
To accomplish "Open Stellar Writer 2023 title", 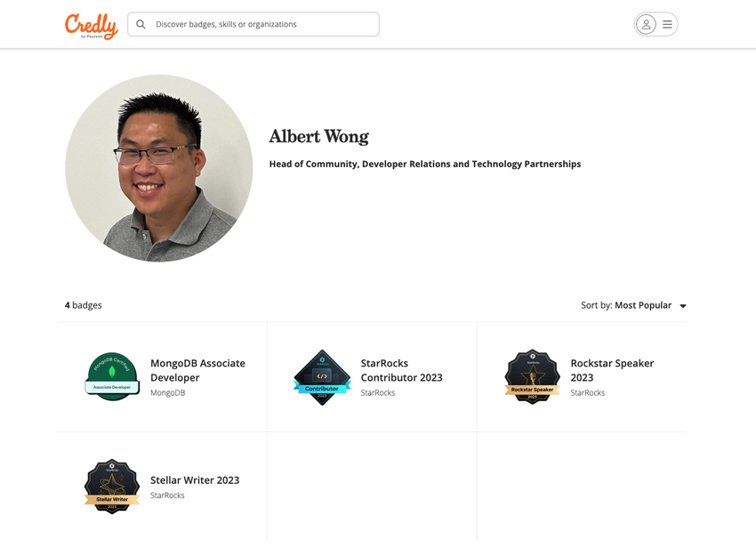I will coord(195,480).
